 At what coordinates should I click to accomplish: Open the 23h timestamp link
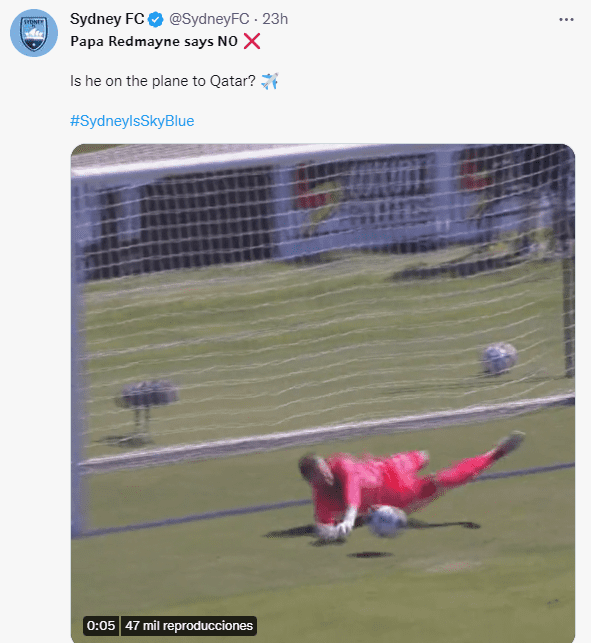click(275, 19)
